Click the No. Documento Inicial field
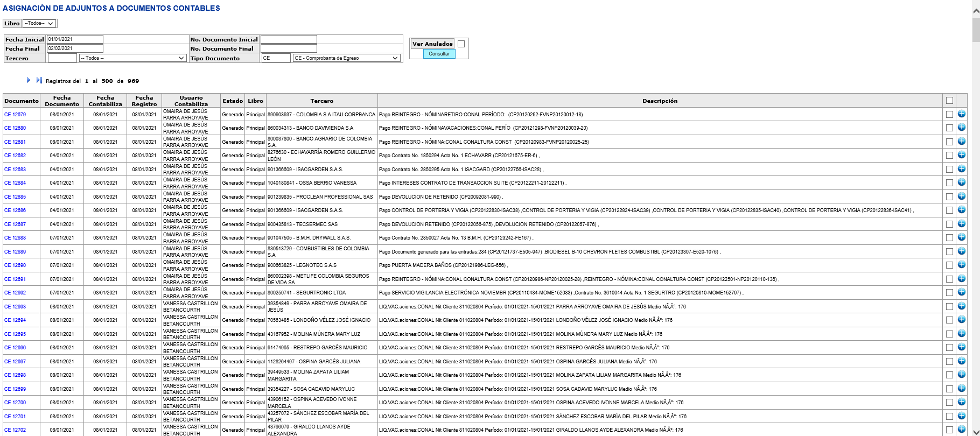The height and width of the screenshot is (436, 980). pos(289,39)
